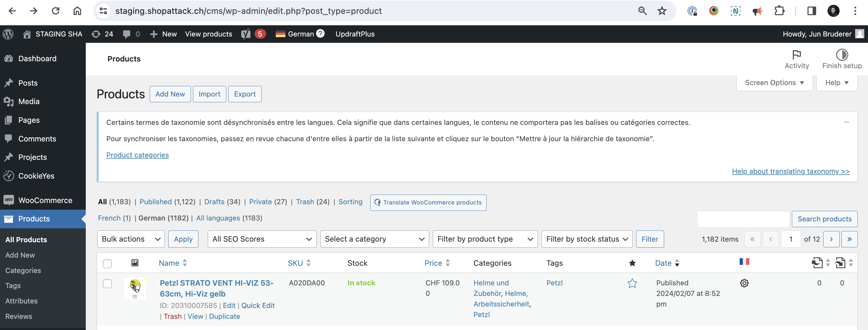Image resolution: width=868 pixels, height=330 pixels.
Task: Expand the Screen Options panel
Action: click(x=774, y=83)
